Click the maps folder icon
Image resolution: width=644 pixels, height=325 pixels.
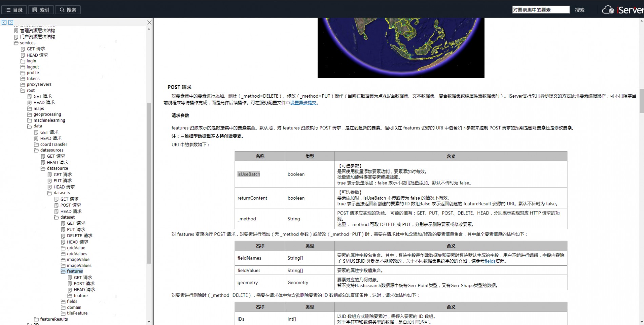click(x=29, y=108)
